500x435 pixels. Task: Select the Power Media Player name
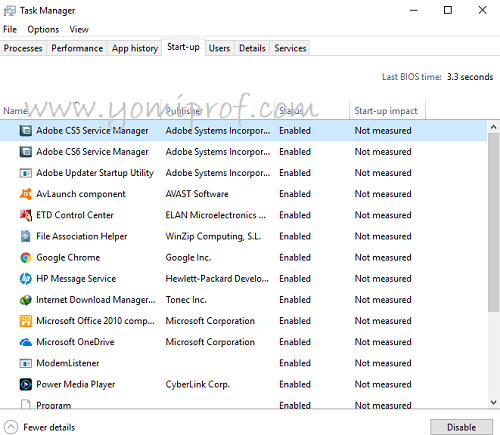[76, 384]
